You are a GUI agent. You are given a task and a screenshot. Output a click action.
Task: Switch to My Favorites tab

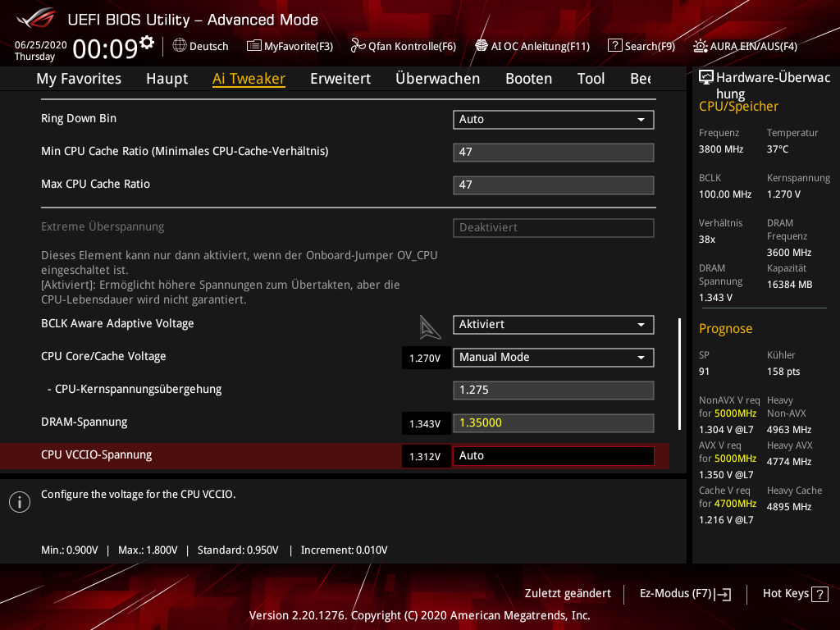(79, 79)
